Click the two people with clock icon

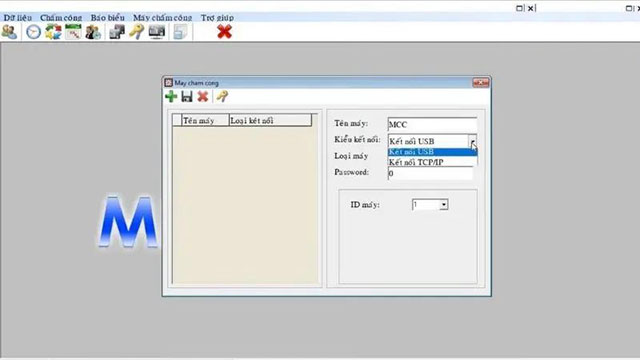[x=93, y=32]
